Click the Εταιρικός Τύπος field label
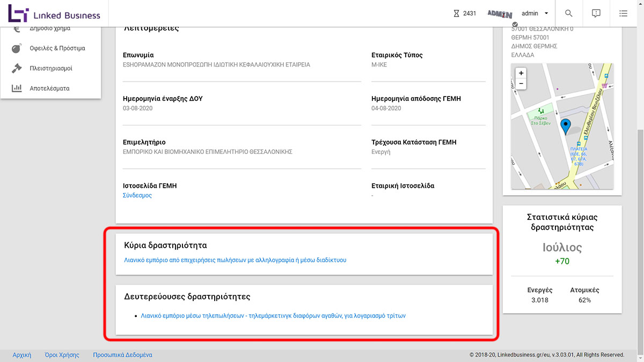Viewport: 644px width, 362px height. pyautogui.click(x=397, y=55)
